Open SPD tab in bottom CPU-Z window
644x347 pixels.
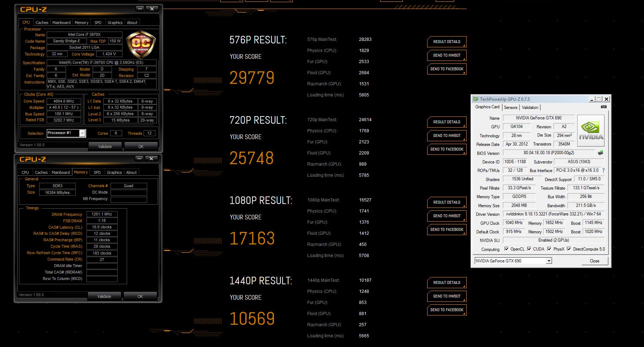pyautogui.click(x=97, y=172)
